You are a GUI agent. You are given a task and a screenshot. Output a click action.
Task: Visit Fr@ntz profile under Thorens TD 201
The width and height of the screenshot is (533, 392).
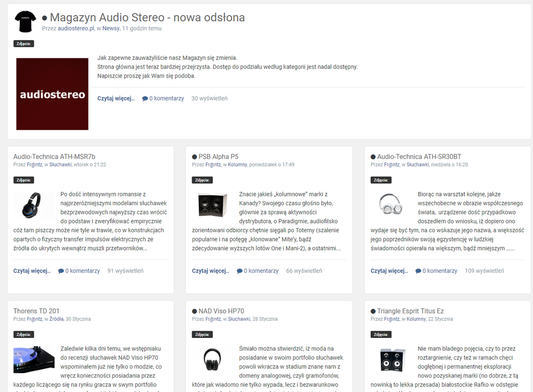[x=34, y=319]
